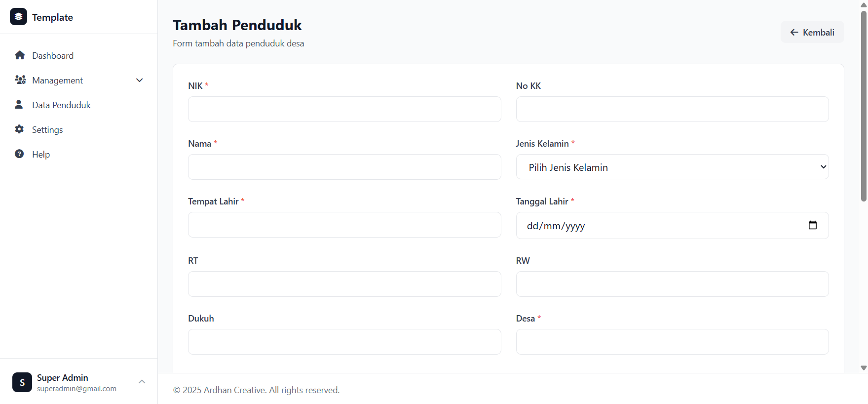The height and width of the screenshot is (404, 868).
Task: Collapse the Management menu chevron
Action: (x=140, y=80)
